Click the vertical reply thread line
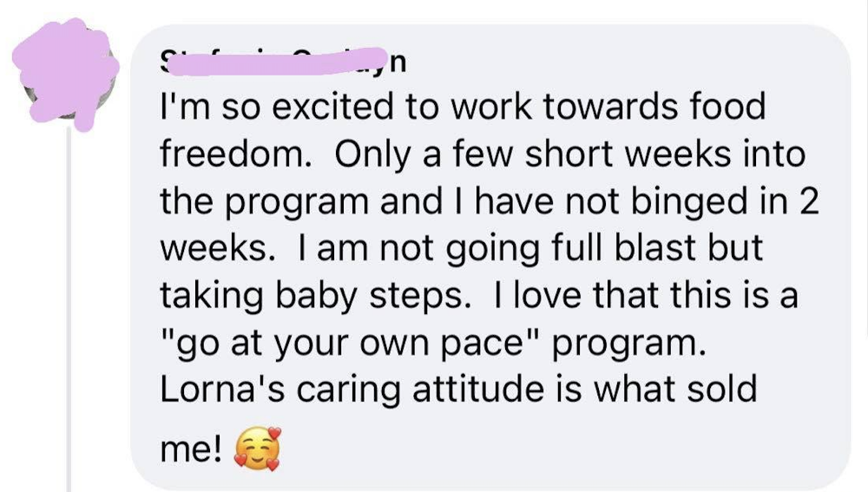Image resolution: width=868 pixels, height=492 pixels. [69, 310]
